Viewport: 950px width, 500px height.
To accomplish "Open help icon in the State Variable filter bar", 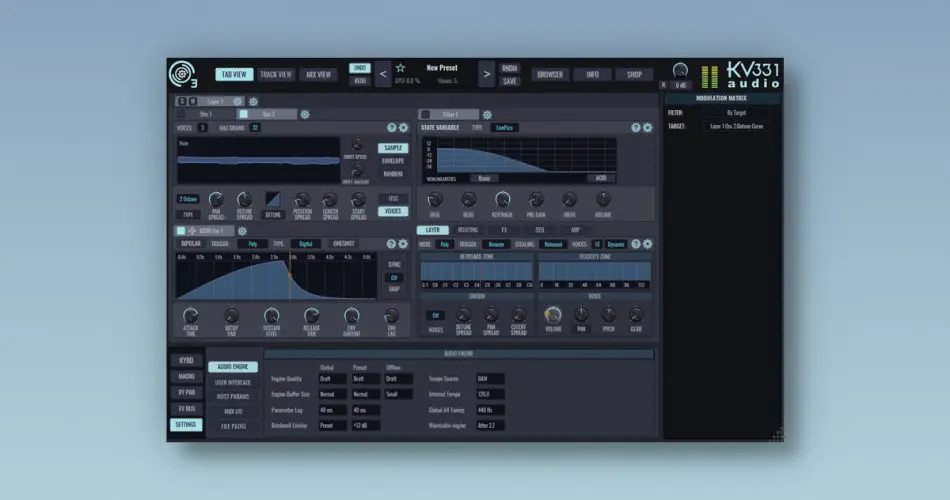I will pos(636,128).
